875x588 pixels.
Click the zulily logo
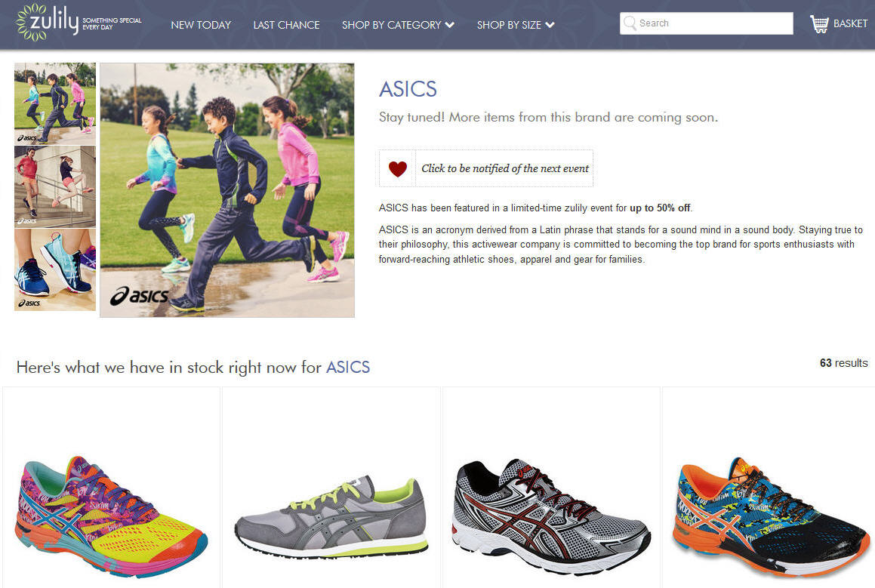coord(79,23)
